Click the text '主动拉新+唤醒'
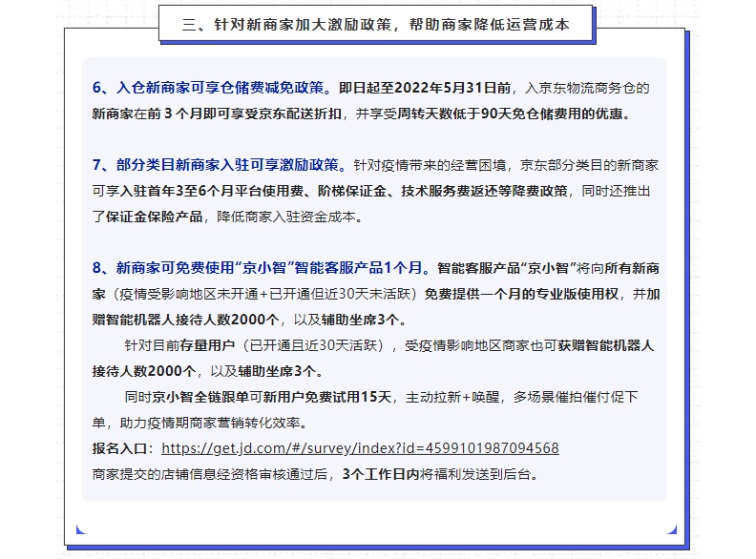 click(452, 397)
